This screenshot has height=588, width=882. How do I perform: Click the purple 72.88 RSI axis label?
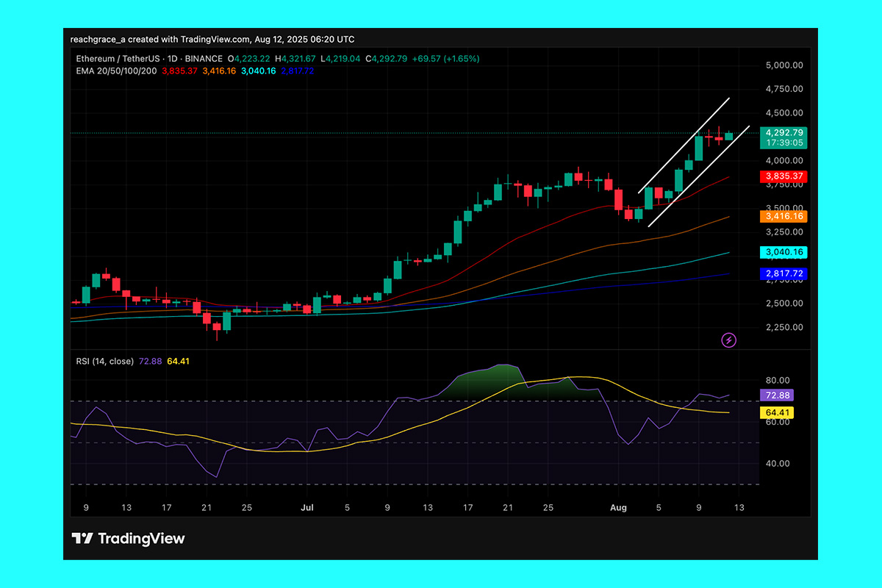pyautogui.click(x=776, y=395)
